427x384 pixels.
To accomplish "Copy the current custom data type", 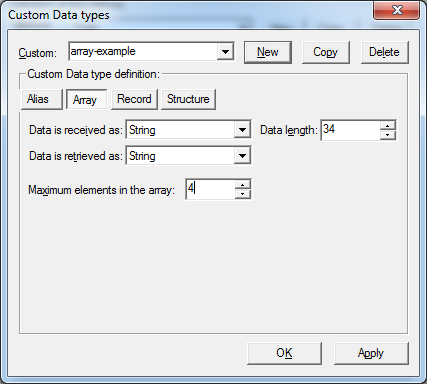I will pyautogui.click(x=325, y=52).
